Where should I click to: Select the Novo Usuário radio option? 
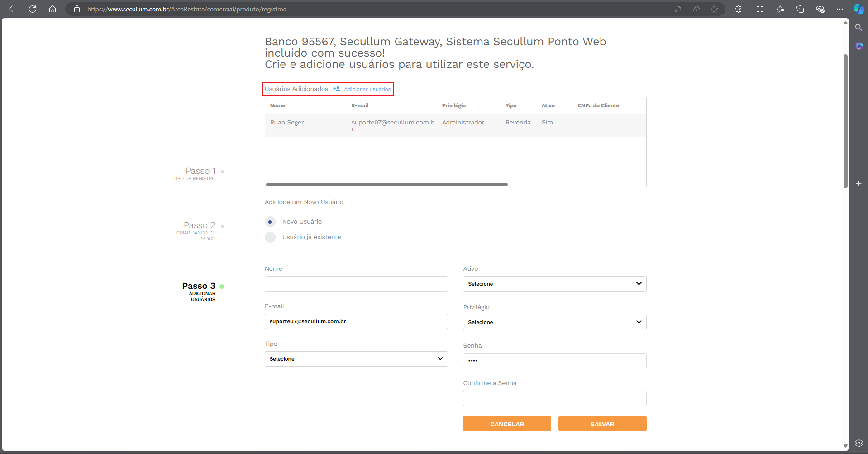point(270,222)
